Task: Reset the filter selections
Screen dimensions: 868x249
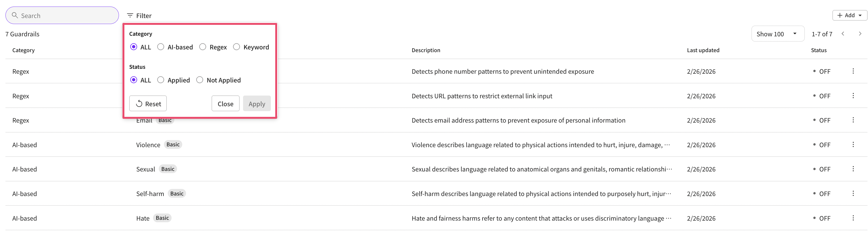Action: [148, 103]
